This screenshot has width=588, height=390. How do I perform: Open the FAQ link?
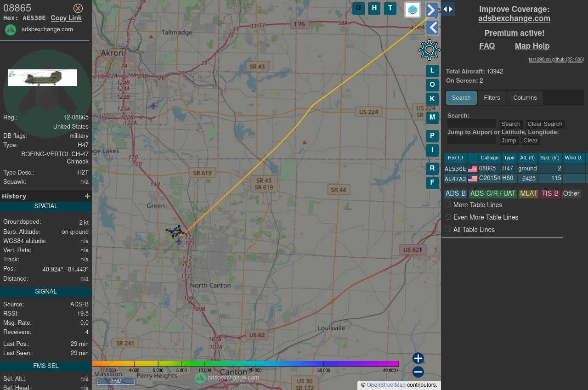coord(487,46)
